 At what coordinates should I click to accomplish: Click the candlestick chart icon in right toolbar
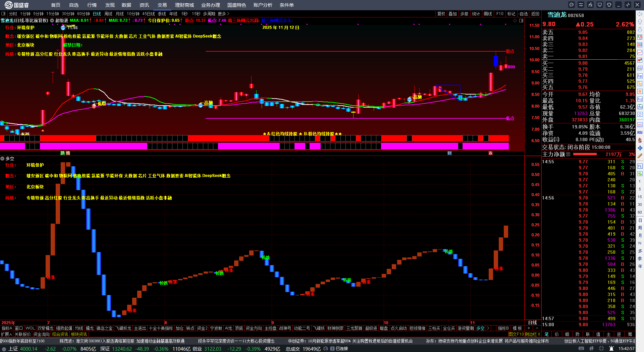640,60
